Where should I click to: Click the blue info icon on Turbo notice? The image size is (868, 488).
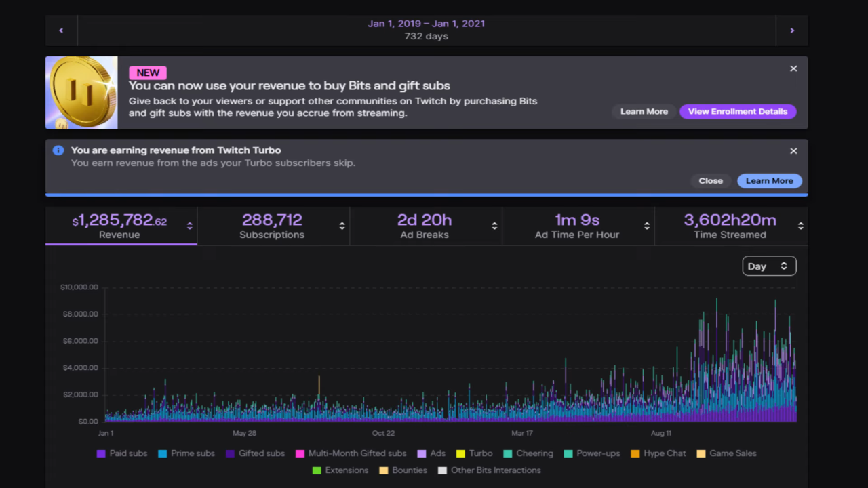(x=58, y=150)
